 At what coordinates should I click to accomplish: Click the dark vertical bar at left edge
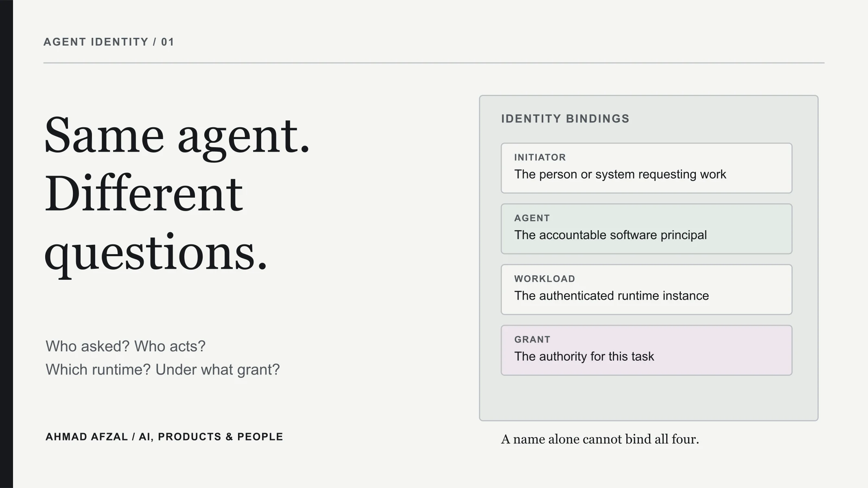(7, 244)
